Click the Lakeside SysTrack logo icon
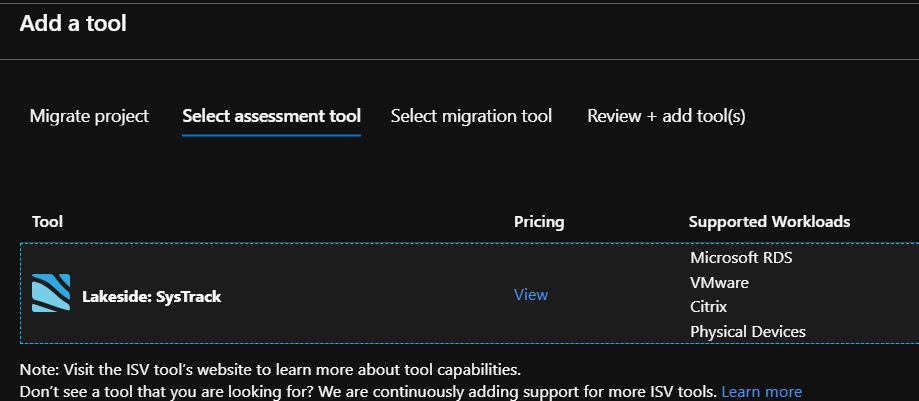This screenshot has width=919, height=401. point(51,293)
